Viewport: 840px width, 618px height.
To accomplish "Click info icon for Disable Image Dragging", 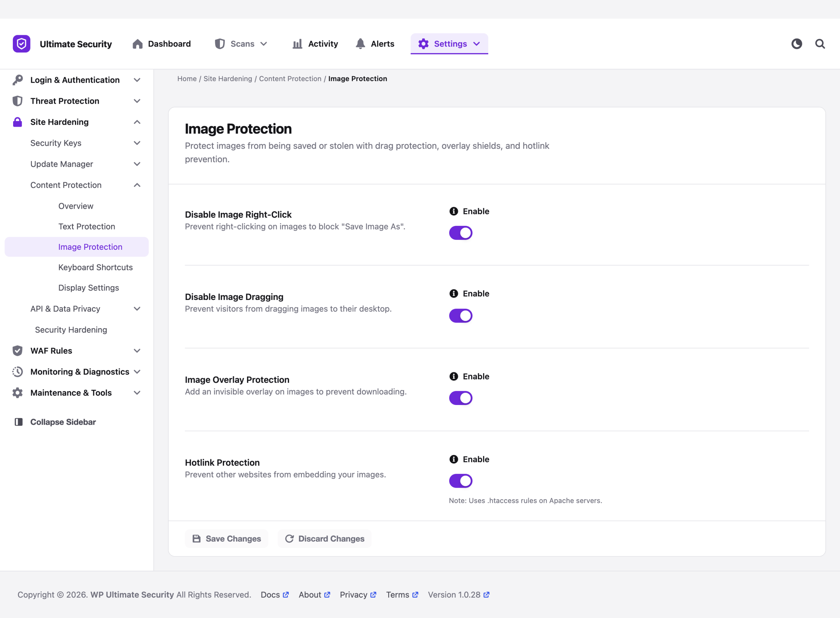I will coord(454,294).
